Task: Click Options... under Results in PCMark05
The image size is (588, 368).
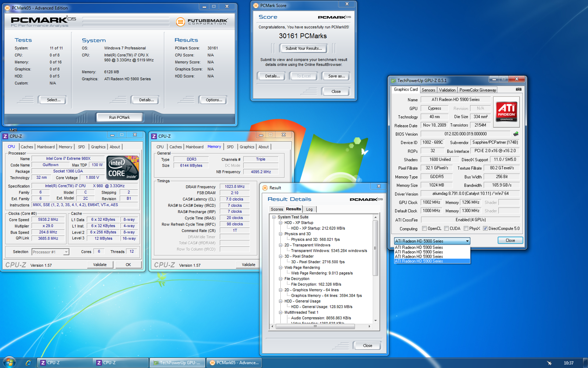Action: [214, 100]
